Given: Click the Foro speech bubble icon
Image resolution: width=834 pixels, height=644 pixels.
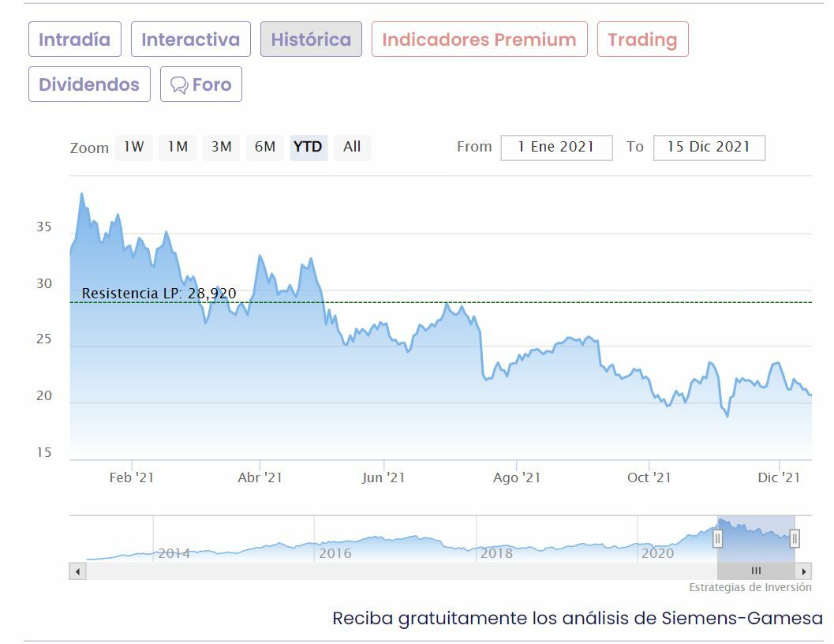Looking at the screenshot, I should click(x=179, y=85).
